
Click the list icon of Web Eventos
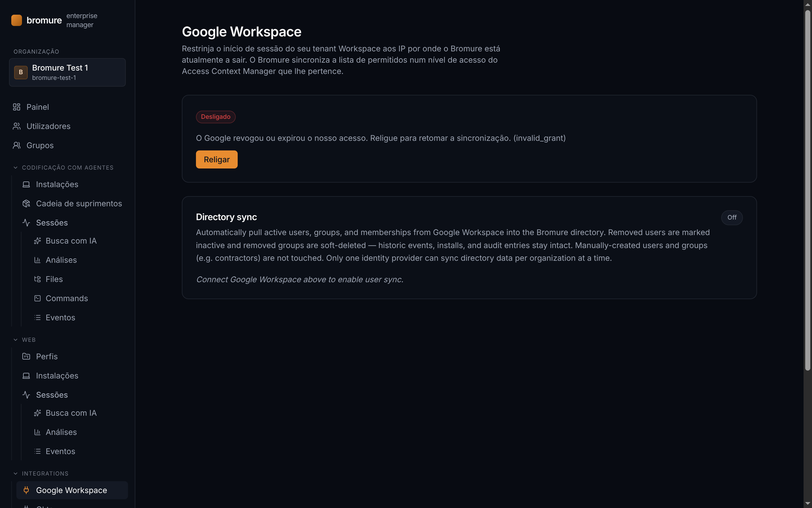(x=37, y=451)
